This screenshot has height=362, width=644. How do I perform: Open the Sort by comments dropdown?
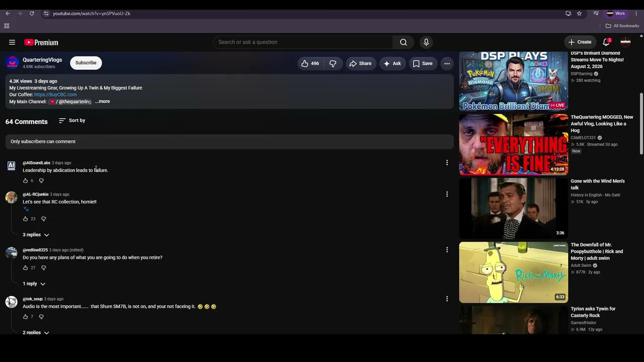pos(72,121)
